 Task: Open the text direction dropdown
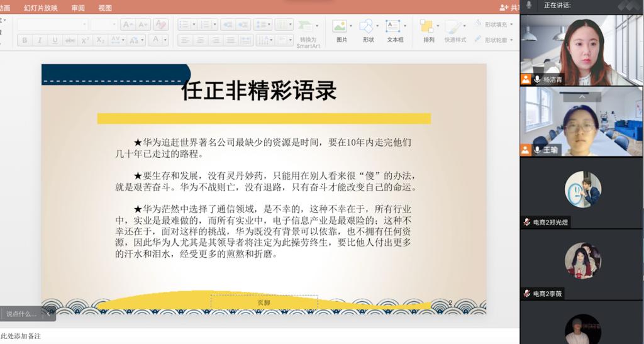(x=265, y=40)
